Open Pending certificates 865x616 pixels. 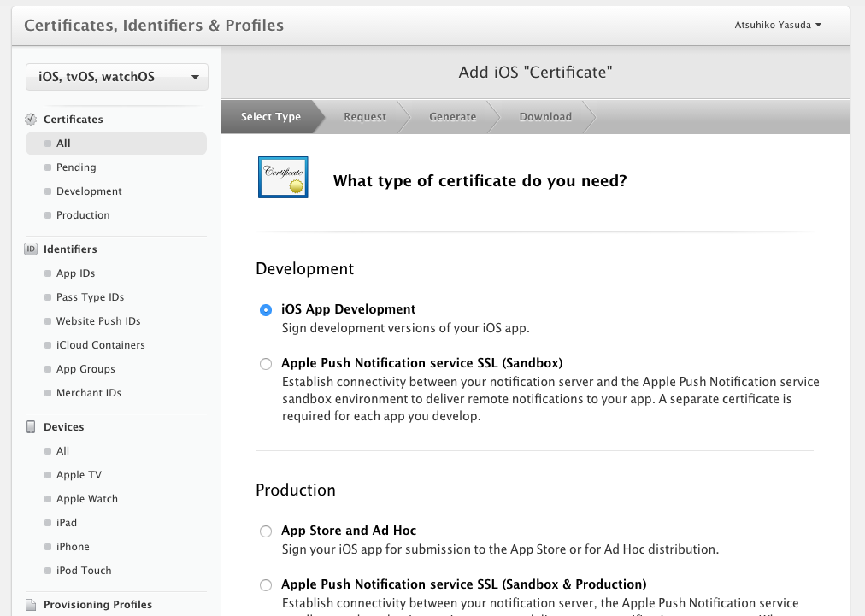[76, 167]
